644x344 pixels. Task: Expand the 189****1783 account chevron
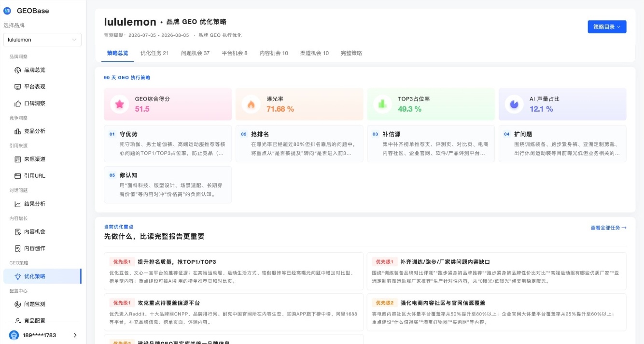75,335
